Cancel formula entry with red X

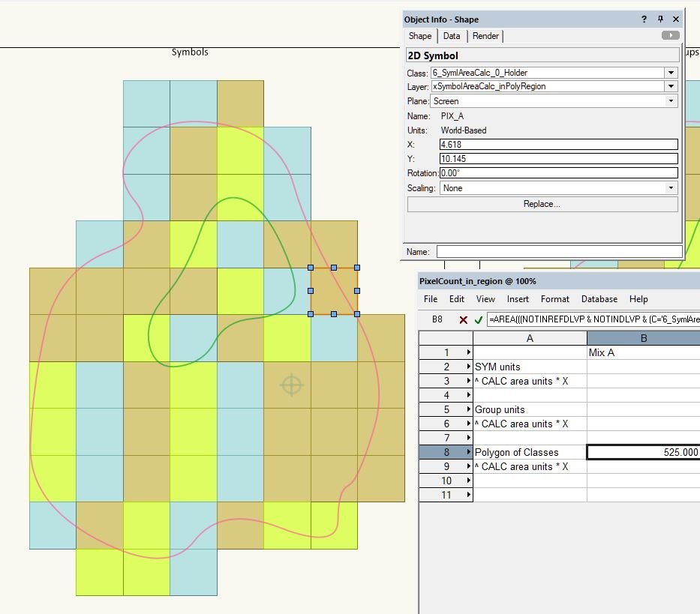point(463,319)
